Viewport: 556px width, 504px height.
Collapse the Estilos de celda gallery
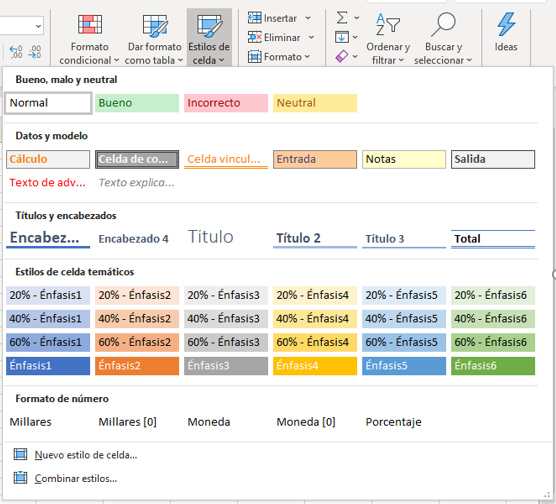coord(209,37)
